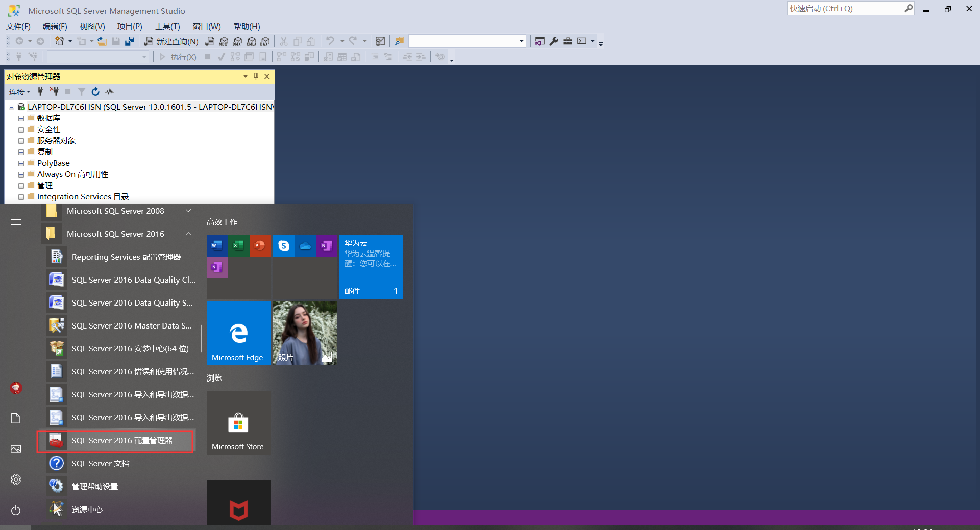The width and height of the screenshot is (980, 530).
Task: Expand the PolyBase folder node
Action: coord(21,163)
